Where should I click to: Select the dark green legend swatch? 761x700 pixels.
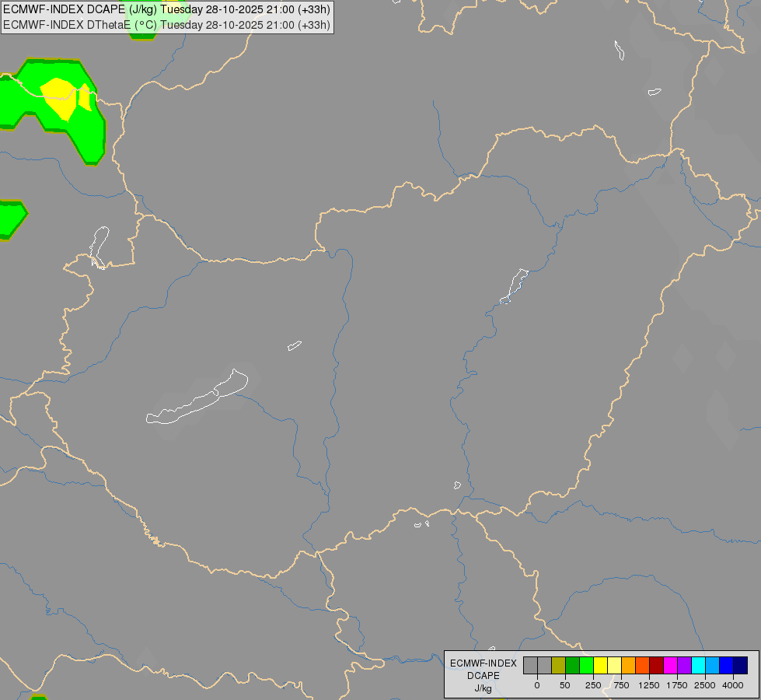(572, 666)
